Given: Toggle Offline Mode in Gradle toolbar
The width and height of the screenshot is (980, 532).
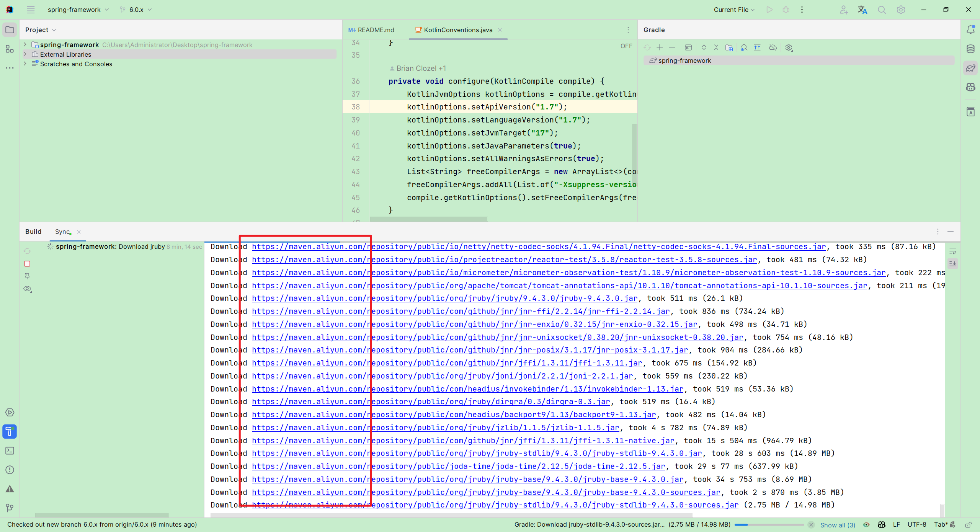Looking at the screenshot, I should (773, 47).
